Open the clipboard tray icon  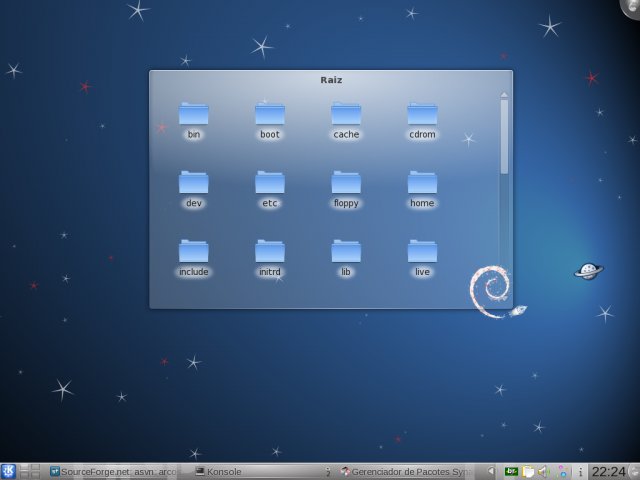[529, 471]
